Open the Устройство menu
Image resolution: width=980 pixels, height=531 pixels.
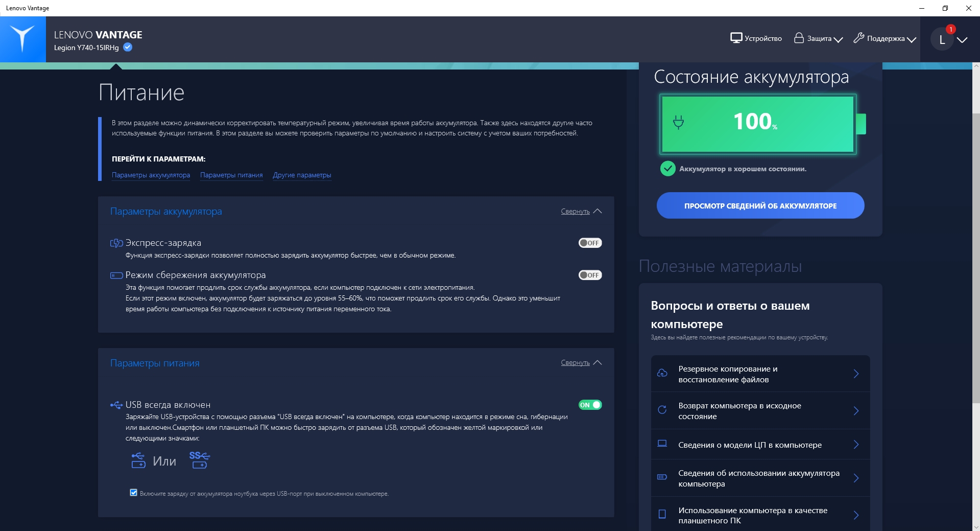(756, 38)
